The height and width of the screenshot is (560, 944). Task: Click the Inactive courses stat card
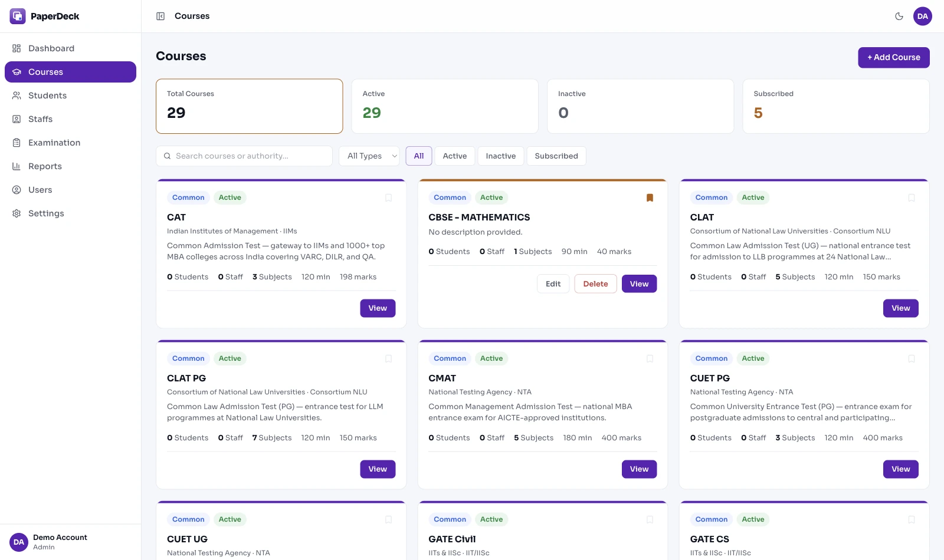(641, 107)
